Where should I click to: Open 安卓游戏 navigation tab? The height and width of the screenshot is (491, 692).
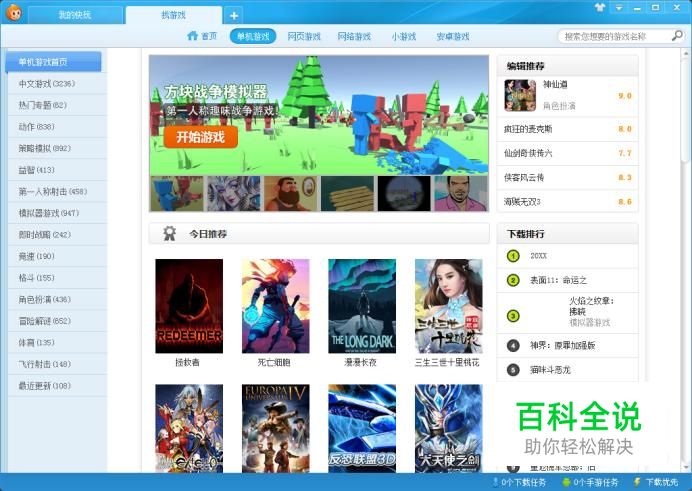(x=453, y=36)
